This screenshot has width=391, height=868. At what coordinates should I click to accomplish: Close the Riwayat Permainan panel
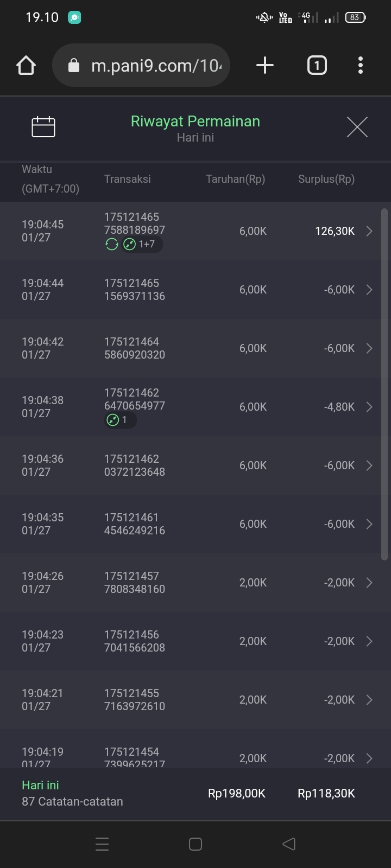point(357,127)
